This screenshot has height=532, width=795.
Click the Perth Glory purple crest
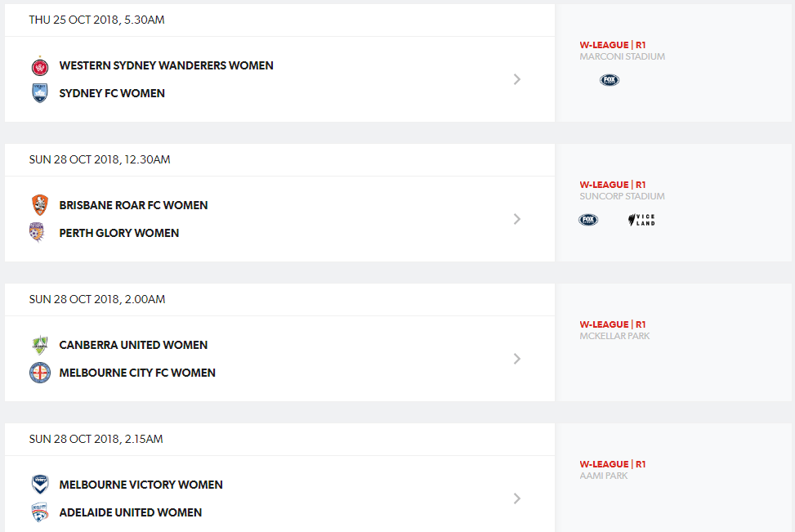point(37,232)
